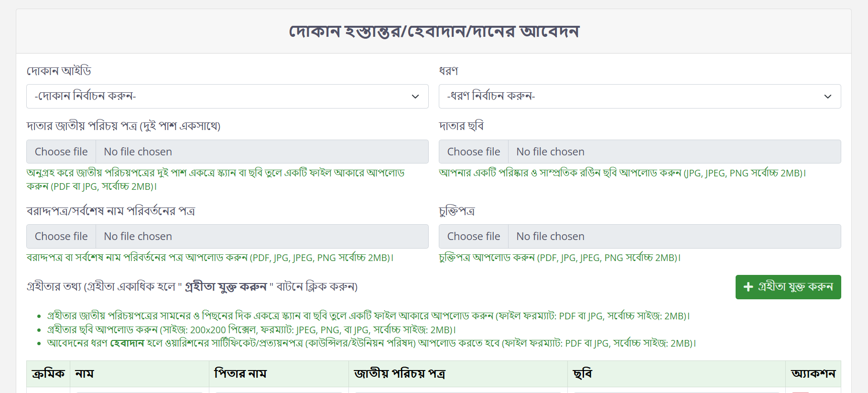Viewport: 868px width, 393px height.
Task: Click the bold হেবাদান word in instructions
Action: pos(127,343)
